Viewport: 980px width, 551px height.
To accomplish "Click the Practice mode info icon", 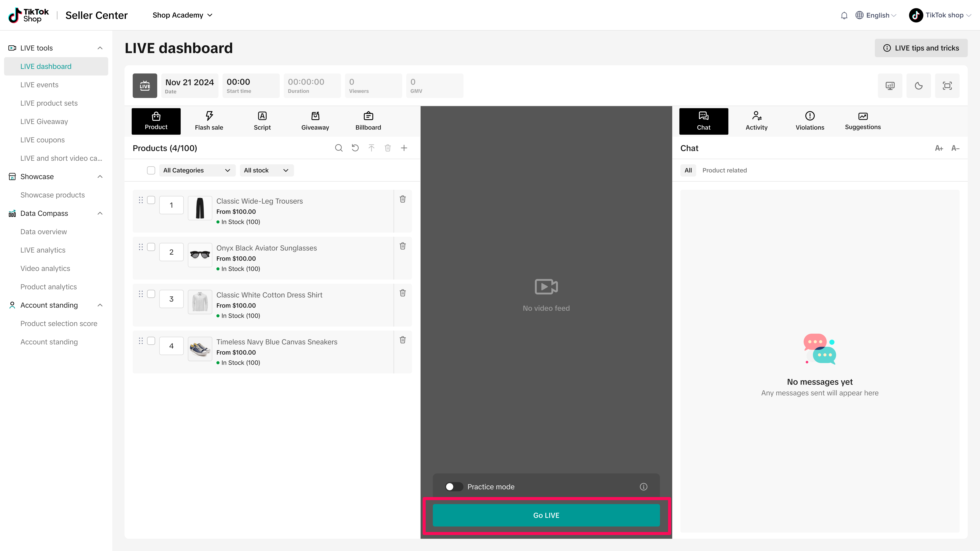I will pos(643,487).
